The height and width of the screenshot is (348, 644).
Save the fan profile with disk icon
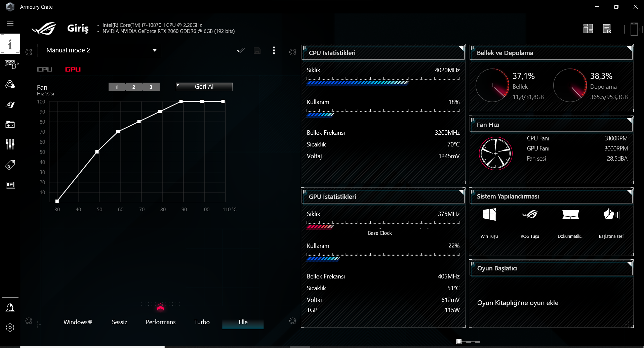coord(257,50)
